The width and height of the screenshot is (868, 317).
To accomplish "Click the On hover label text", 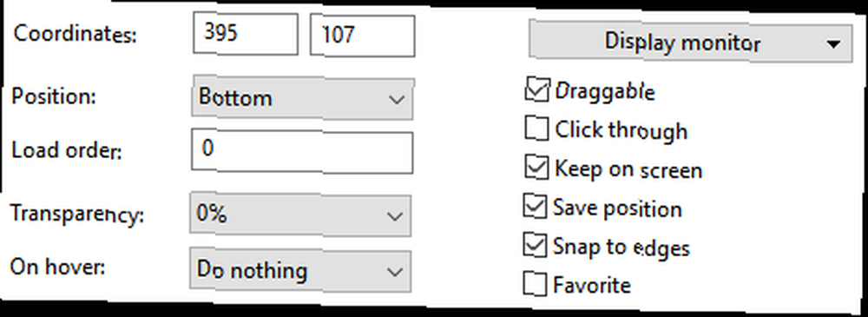I will 57,266.
